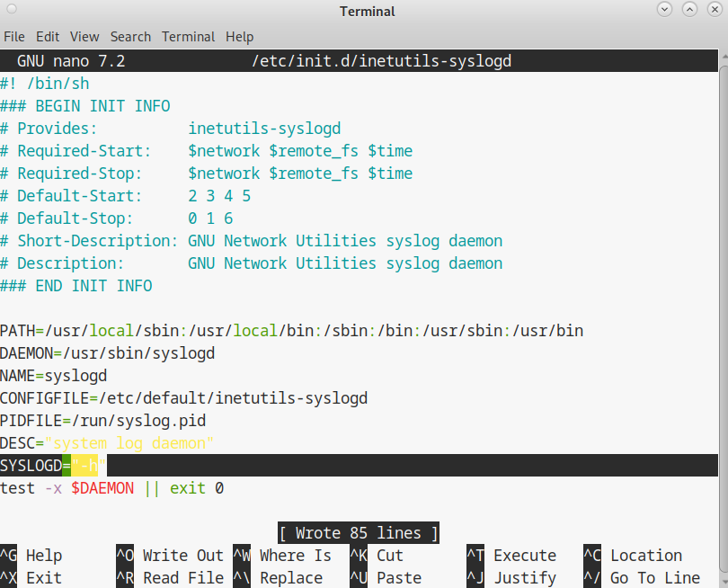Image resolution: width=728 pixels, height=588 pixels.
Task: Click the Search menu
Action: (x=130, y=37)
